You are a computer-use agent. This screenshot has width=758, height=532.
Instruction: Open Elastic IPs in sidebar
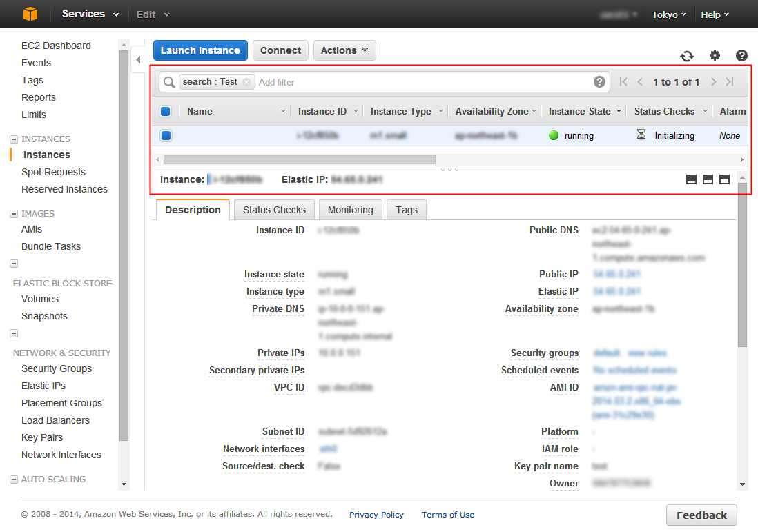click(x=43, y=386)
